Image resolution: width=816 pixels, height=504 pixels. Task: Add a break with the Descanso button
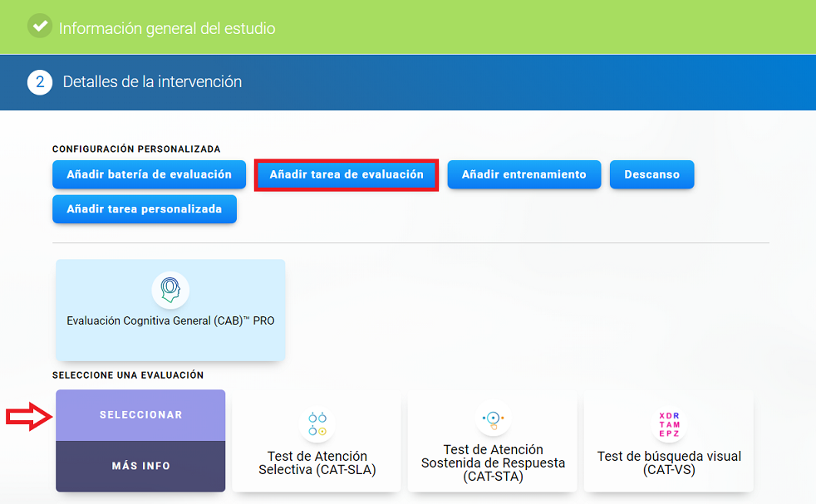[x=651, y=175]
